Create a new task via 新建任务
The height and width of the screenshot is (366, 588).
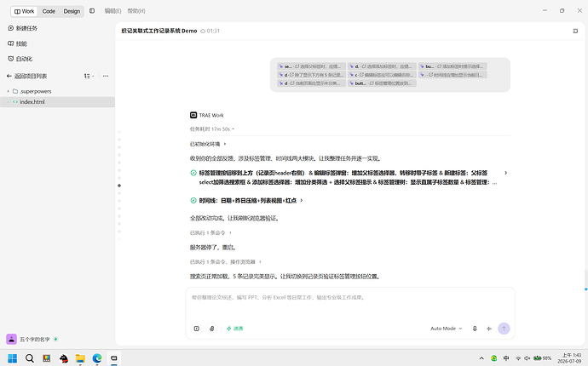[x=22, y=28]
